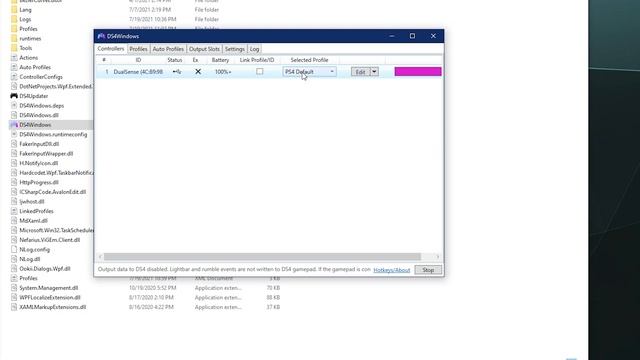Click the Battery column header
The image size is (640, 360).
point(220,60)
